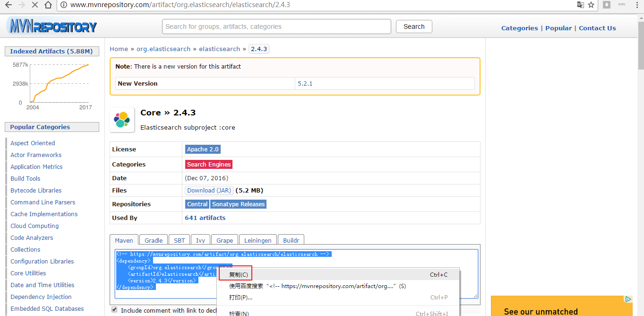Open Popular link in header
Image resolution: width=644 pixels, height=316 pixels.
click(558, 28)
